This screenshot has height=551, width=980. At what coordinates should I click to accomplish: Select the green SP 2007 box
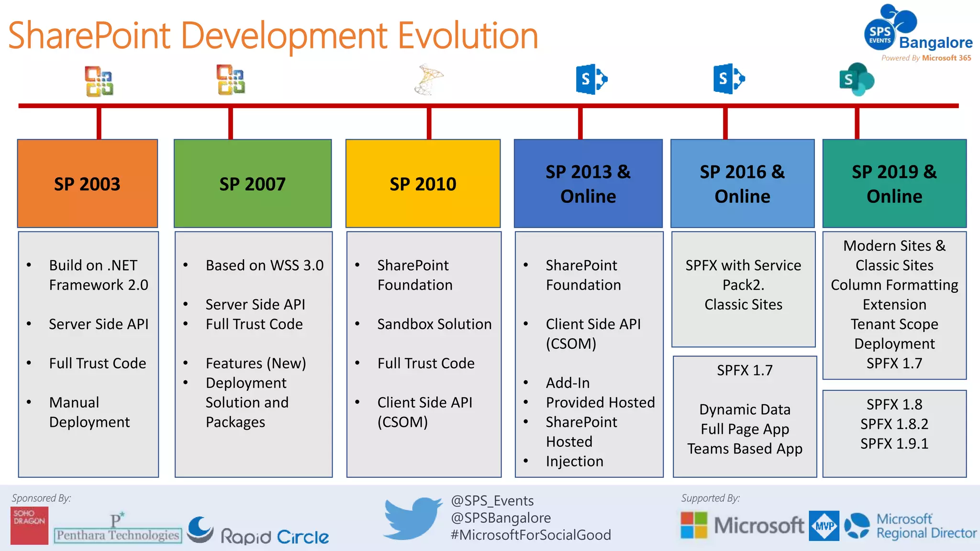tap(253, 184)
